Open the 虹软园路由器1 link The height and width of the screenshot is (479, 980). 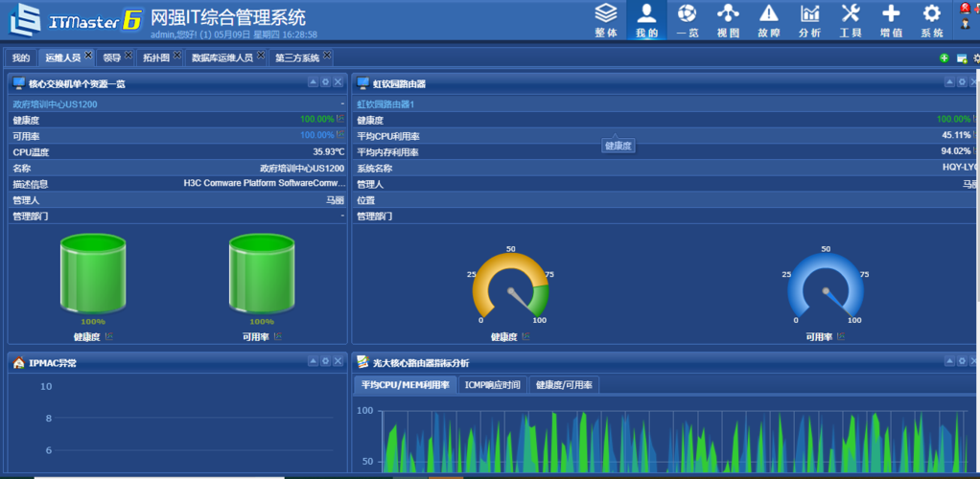click(385, 104)
